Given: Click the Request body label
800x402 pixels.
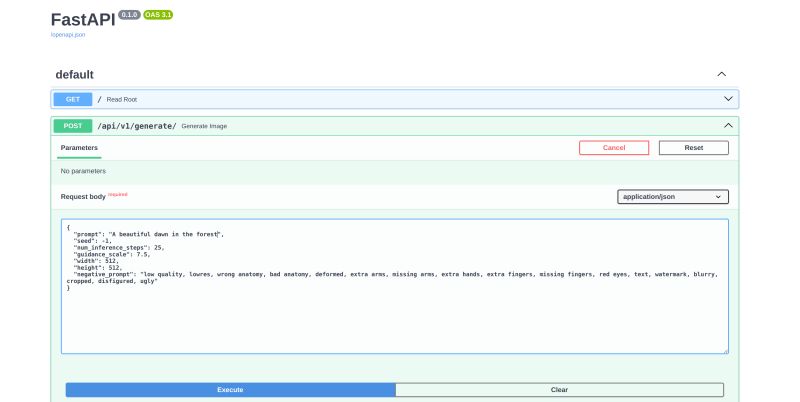Looking at the screenshot, I should [83, 197].
